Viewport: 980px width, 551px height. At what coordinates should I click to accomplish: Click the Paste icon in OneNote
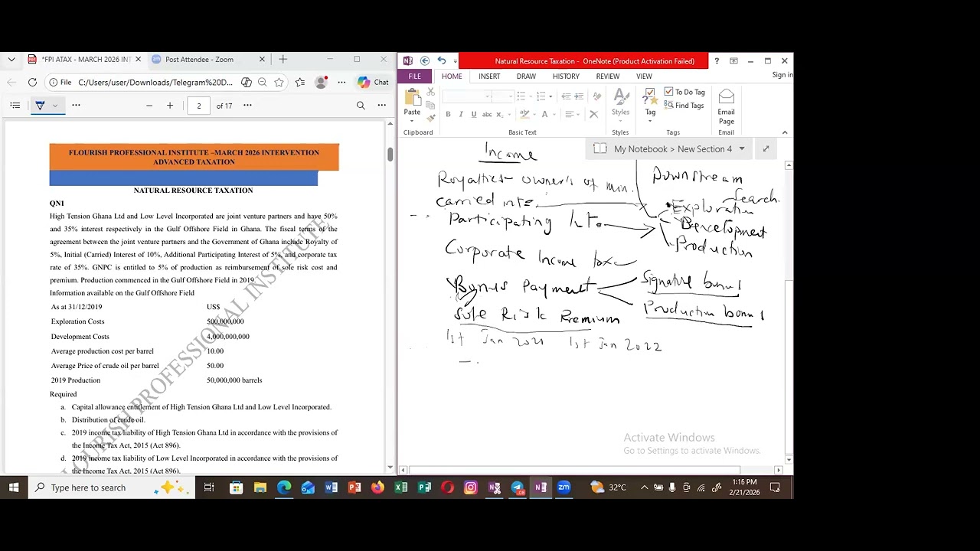pos(412,98)
